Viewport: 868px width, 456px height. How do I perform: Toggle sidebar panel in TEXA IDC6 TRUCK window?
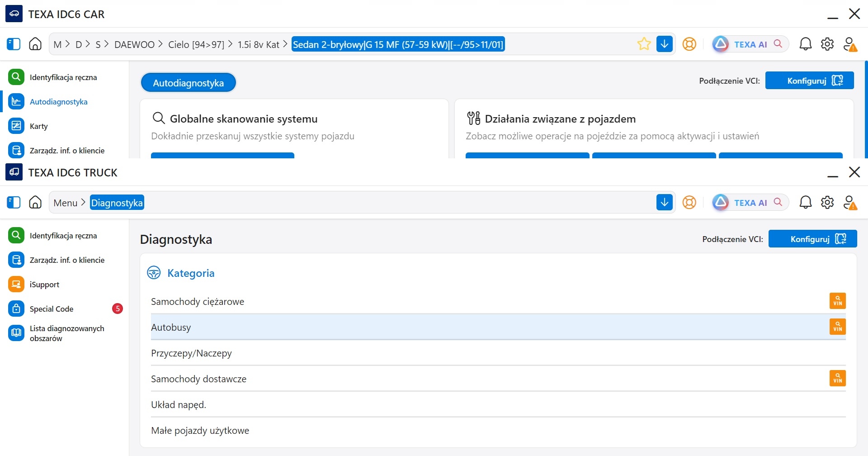click(14, 202)
